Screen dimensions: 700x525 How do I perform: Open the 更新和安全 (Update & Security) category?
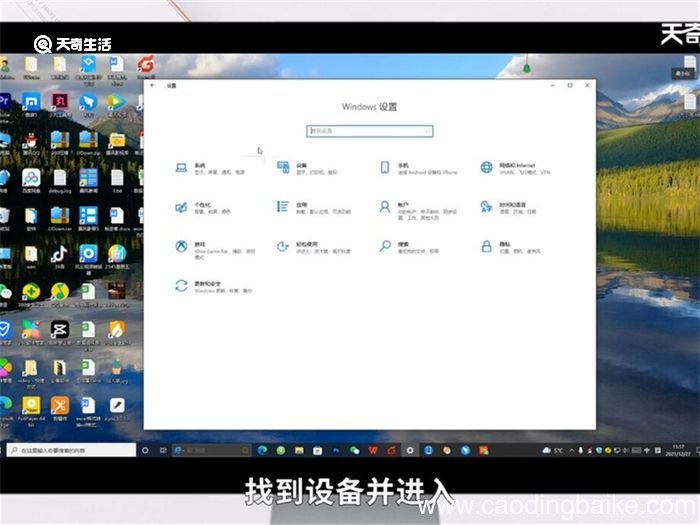tap(214, 287)
